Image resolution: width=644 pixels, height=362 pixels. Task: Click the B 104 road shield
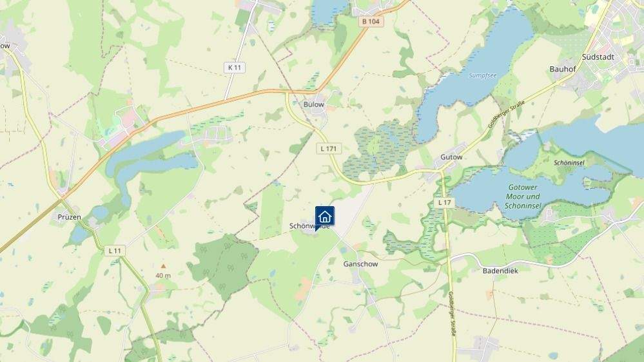coord(371,21)
